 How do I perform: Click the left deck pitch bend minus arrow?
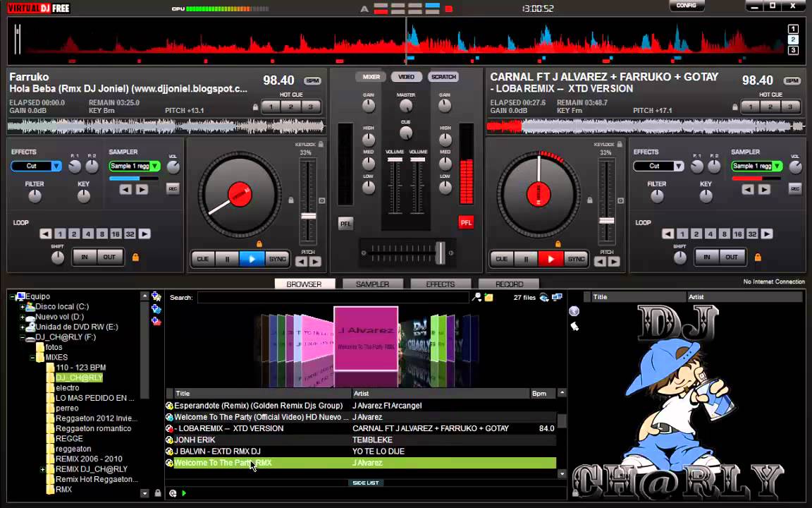(x=302, y=262)
